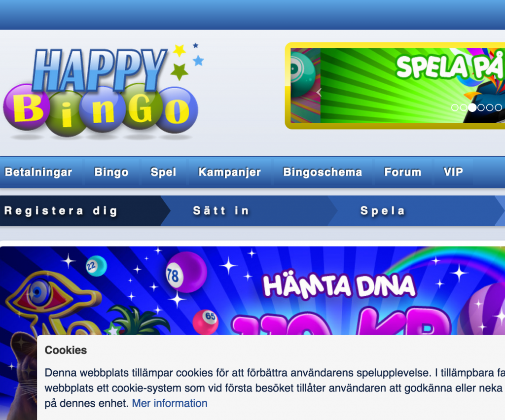Open the Bingoschema page
This screenshot has height=420, width=505.
[323, 172]
